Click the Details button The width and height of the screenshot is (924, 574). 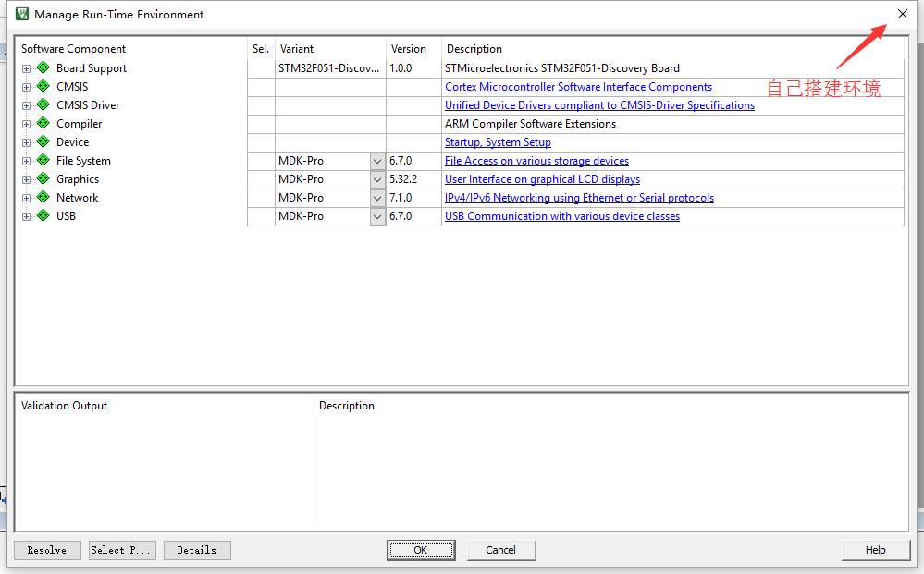pyautogui.click(x=197, y=550)
